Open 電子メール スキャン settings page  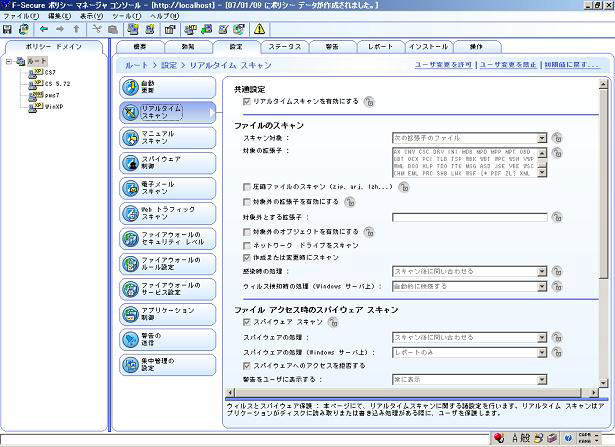coord(167,188)
